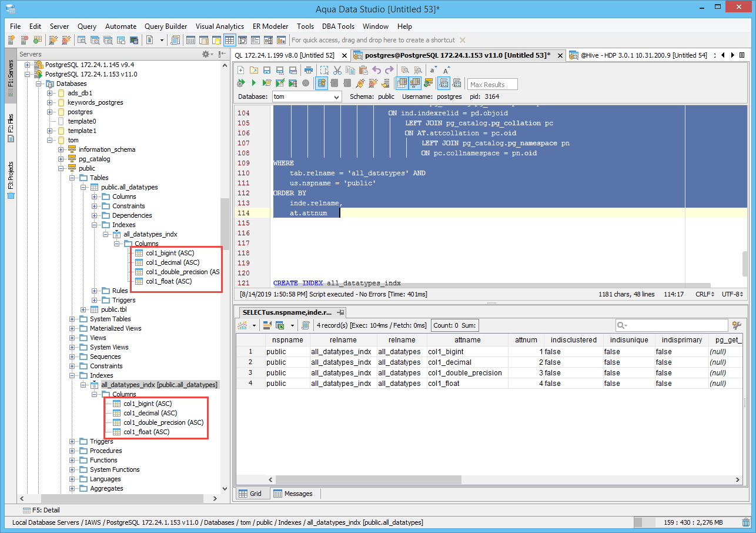Open the chart icon in results toolbar
Viewport: 756px width, 533px height.
[x=242, y=325]
